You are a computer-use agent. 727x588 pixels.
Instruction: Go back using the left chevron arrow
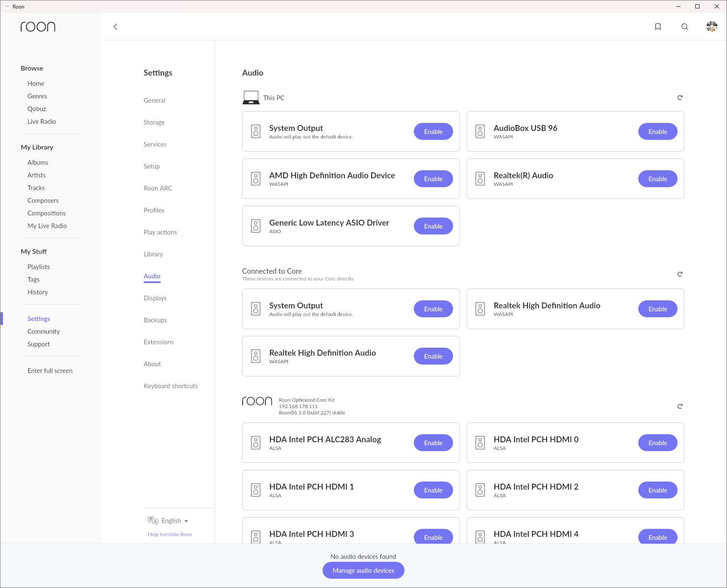(115, 27)
